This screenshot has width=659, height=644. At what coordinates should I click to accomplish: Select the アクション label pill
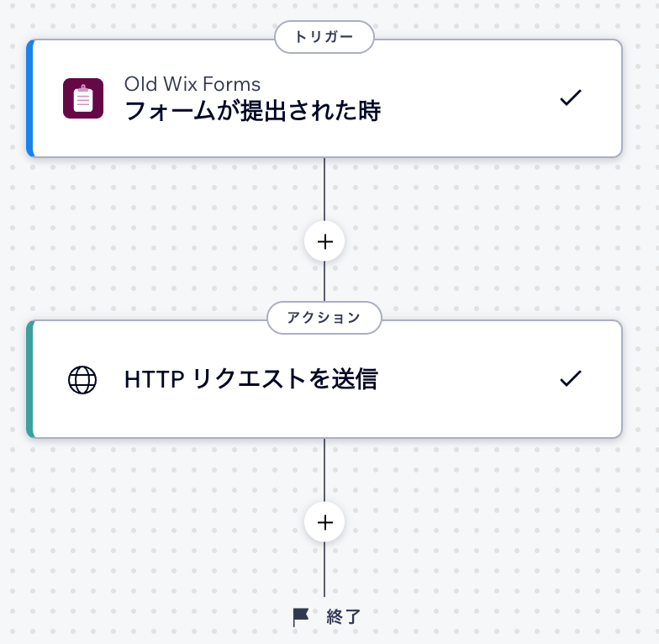(324, 318)
